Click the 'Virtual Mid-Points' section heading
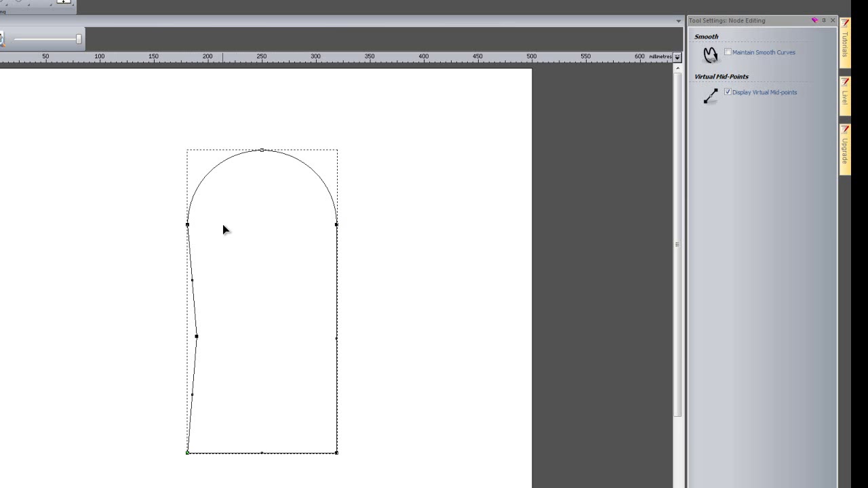The width and height of the screenshot is (868, 488). (x=722, y=77)
